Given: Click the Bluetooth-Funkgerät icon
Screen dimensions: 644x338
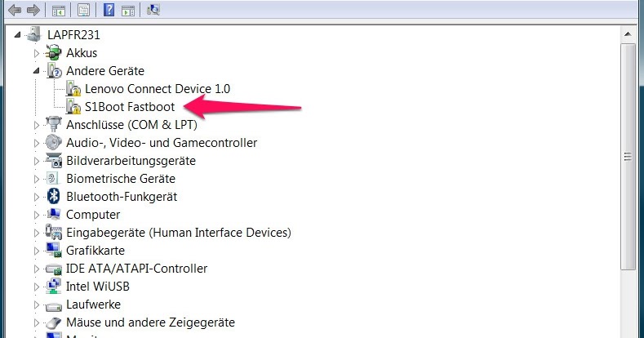Looking at the screenshot, I should (55, 197).
